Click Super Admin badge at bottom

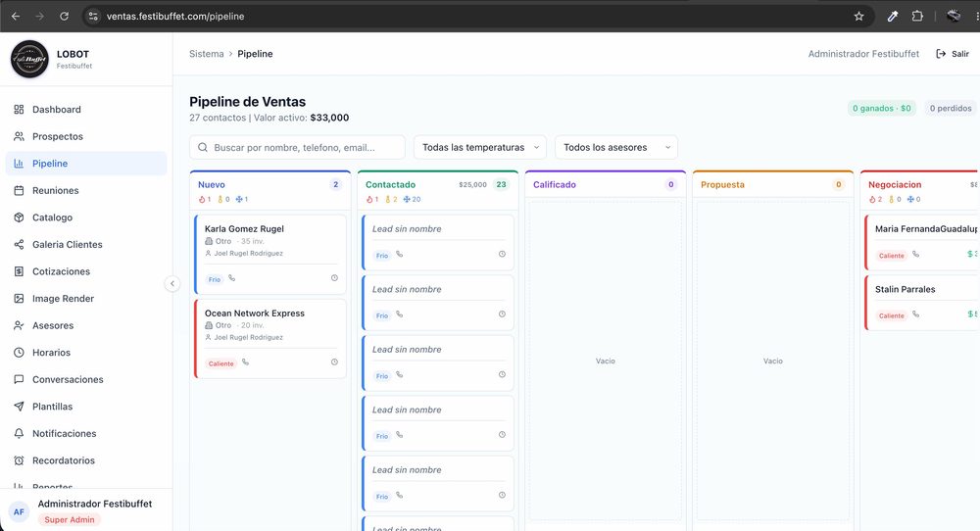pos(70,520)
